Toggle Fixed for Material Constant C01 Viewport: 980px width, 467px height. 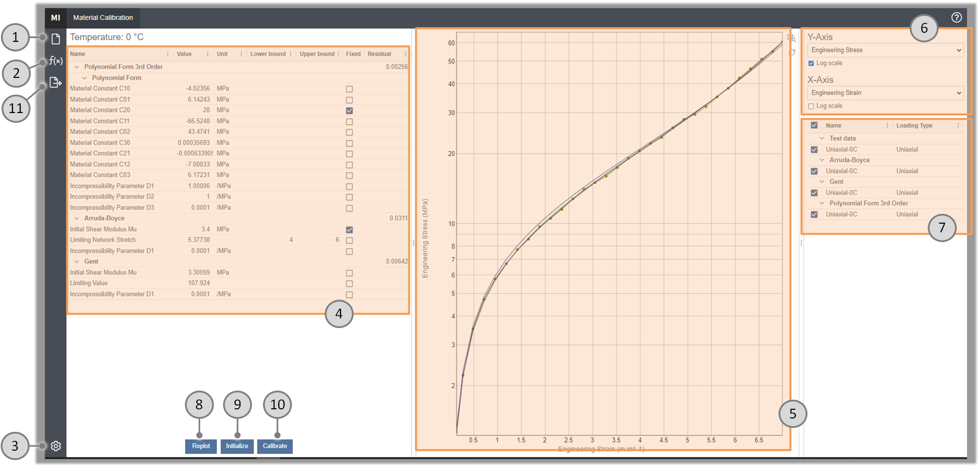[350, 100]
